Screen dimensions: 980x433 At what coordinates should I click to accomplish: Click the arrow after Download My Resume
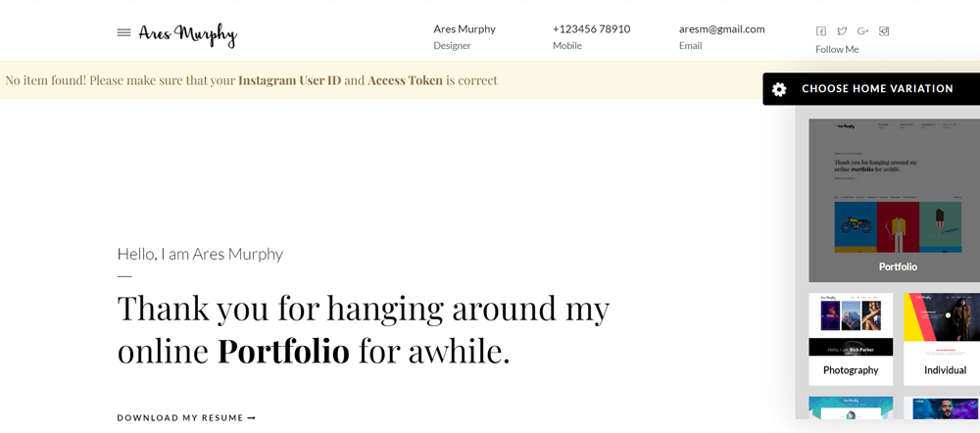tap(252, 418)
